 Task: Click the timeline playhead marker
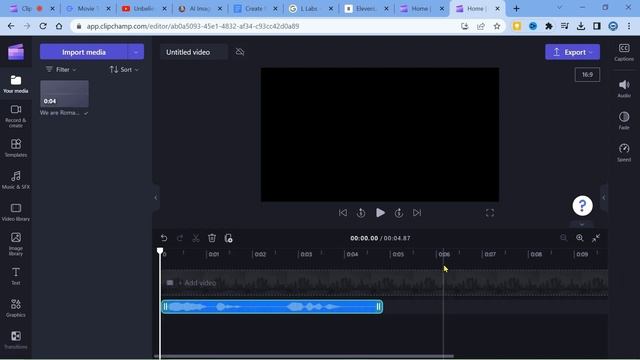160,251
